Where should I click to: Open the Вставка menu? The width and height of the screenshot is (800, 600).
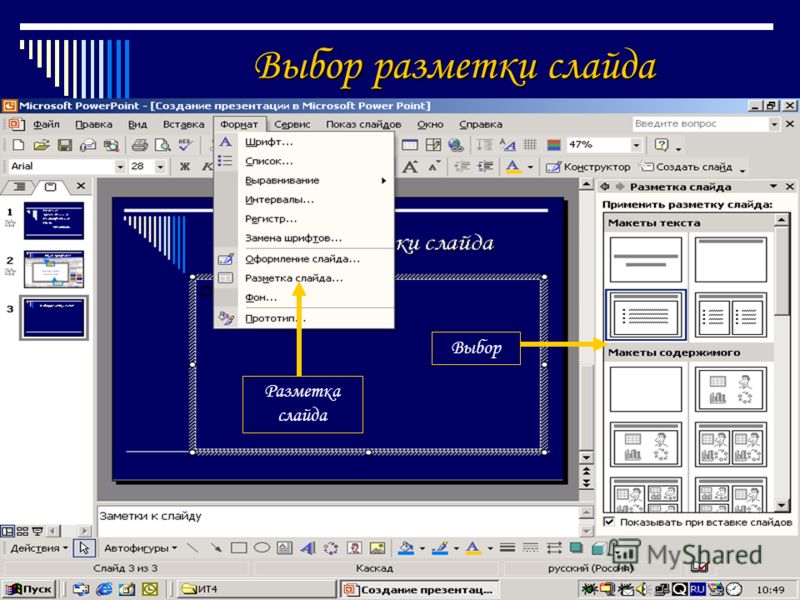pyautogui.click(x=184, y=124)
